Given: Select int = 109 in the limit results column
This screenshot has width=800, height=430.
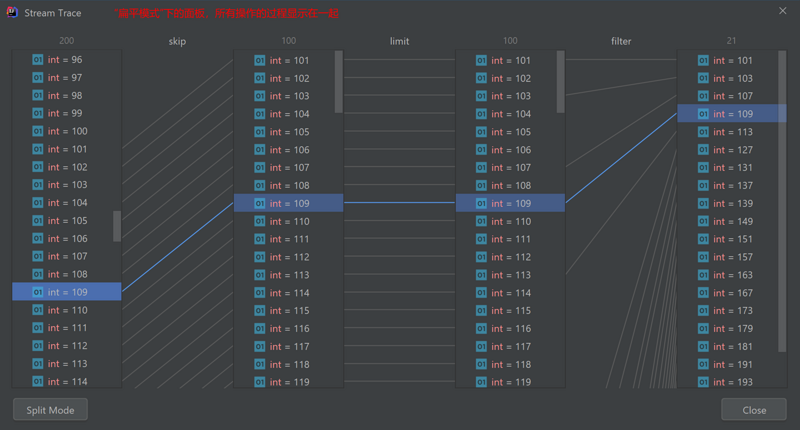Looking at the screenshot, I should 510,203.
